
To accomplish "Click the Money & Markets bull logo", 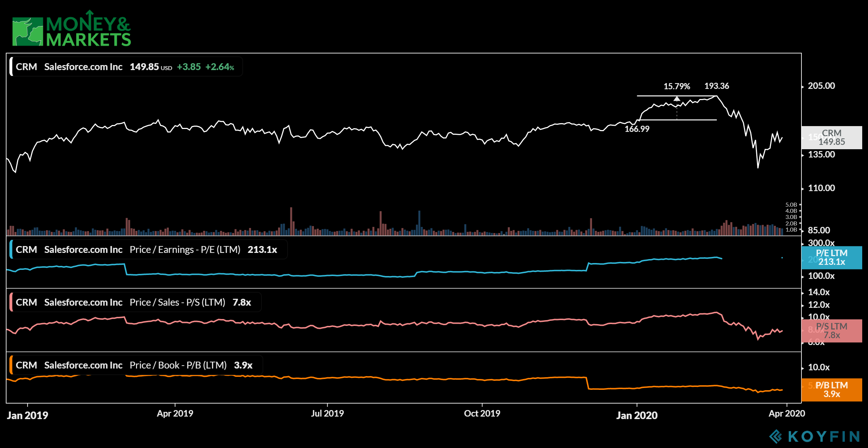I will (x=27, y=32).
